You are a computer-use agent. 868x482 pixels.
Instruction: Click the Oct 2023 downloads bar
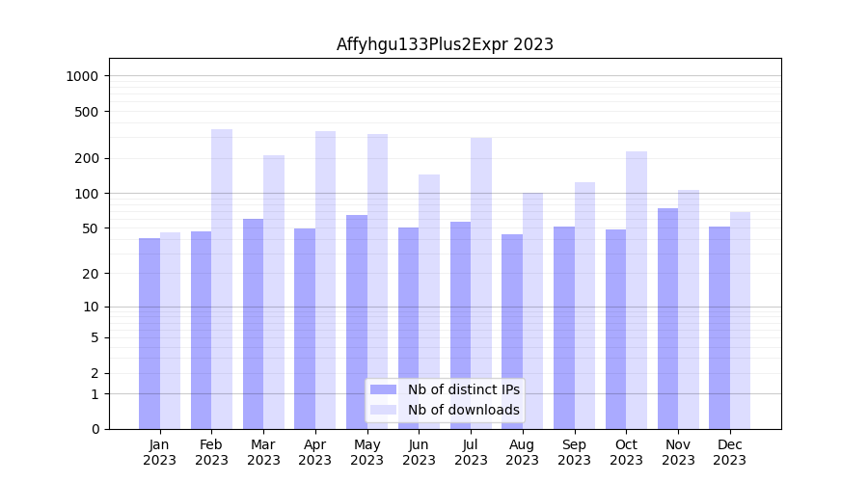(x=637, y=289)
